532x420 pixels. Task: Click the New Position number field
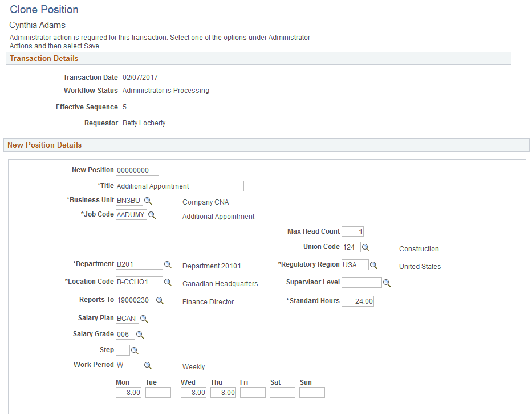point(137,170)
